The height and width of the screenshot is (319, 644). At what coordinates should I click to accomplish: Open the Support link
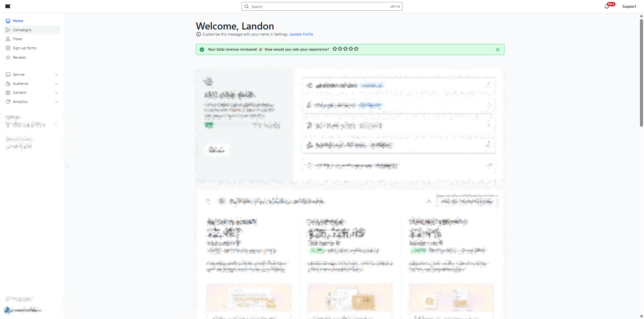(x=629, y=6)
